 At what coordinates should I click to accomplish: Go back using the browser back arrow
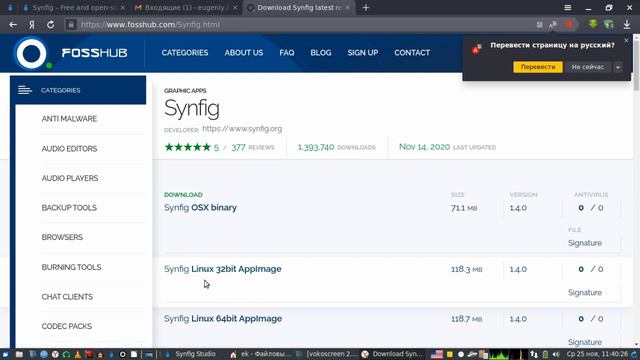[x=13, y=24]
